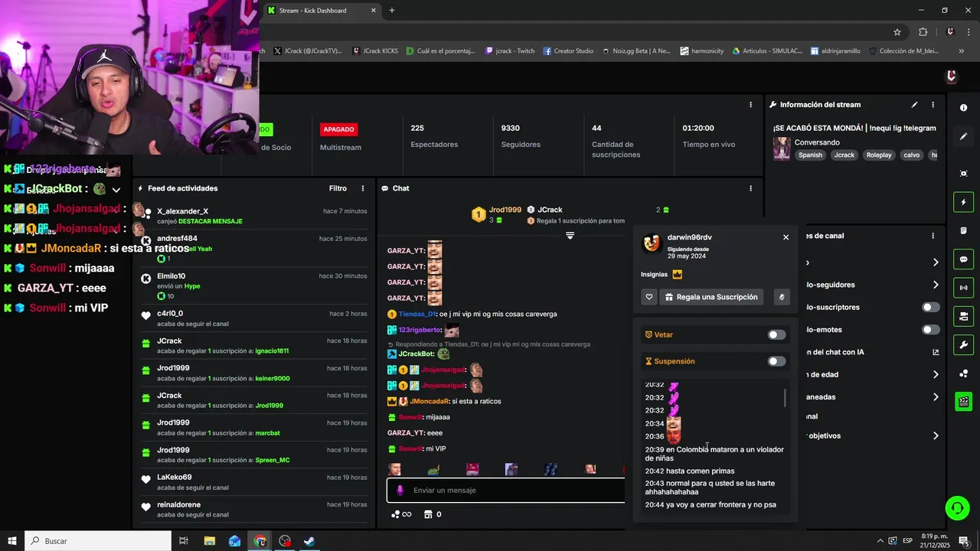
Task: Open Chat panel three-dot menu
Action: point(750,188)
